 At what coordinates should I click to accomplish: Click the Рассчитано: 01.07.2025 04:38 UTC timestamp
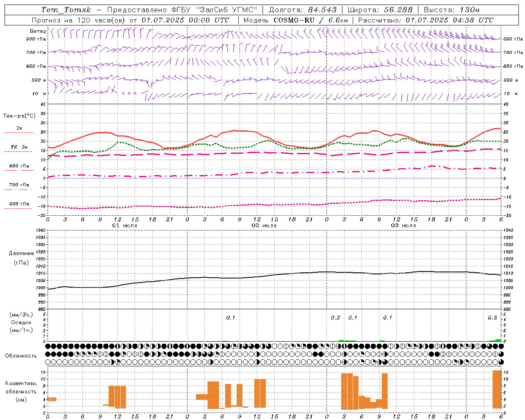[426, 20]
